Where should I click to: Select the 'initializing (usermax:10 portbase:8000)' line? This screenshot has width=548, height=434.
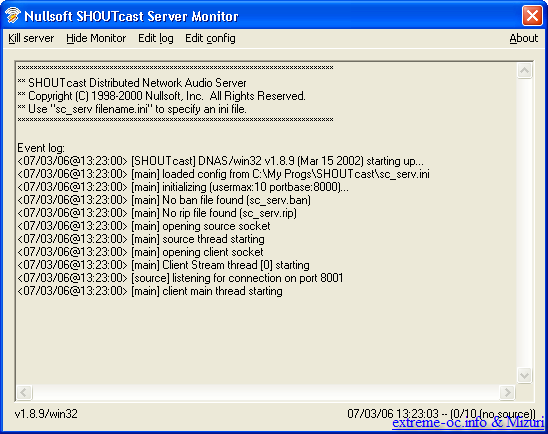pyautogui.click(x=183, y=187)
